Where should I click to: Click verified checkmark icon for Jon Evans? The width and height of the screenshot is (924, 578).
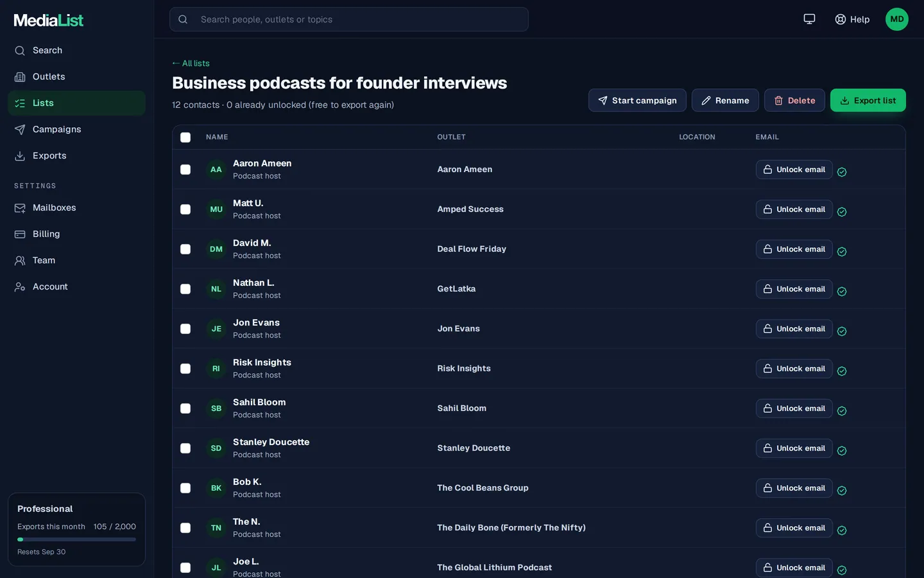(842, 331)
